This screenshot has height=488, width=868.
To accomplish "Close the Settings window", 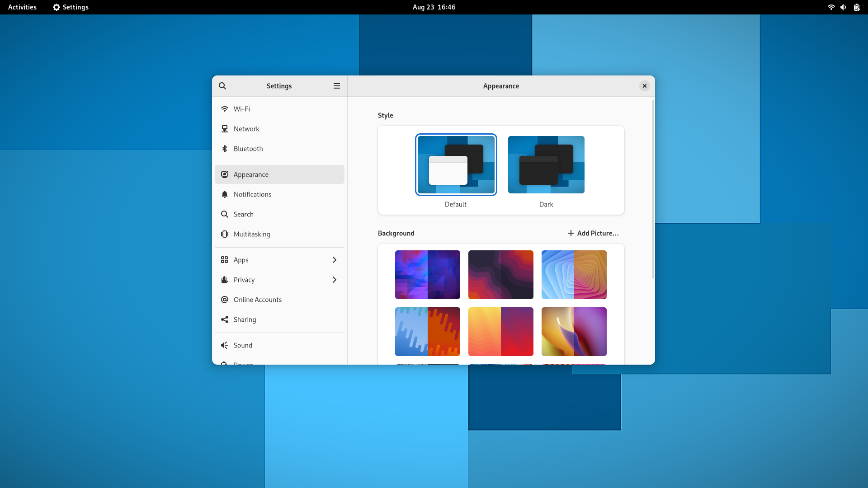I will pos(645,86).
